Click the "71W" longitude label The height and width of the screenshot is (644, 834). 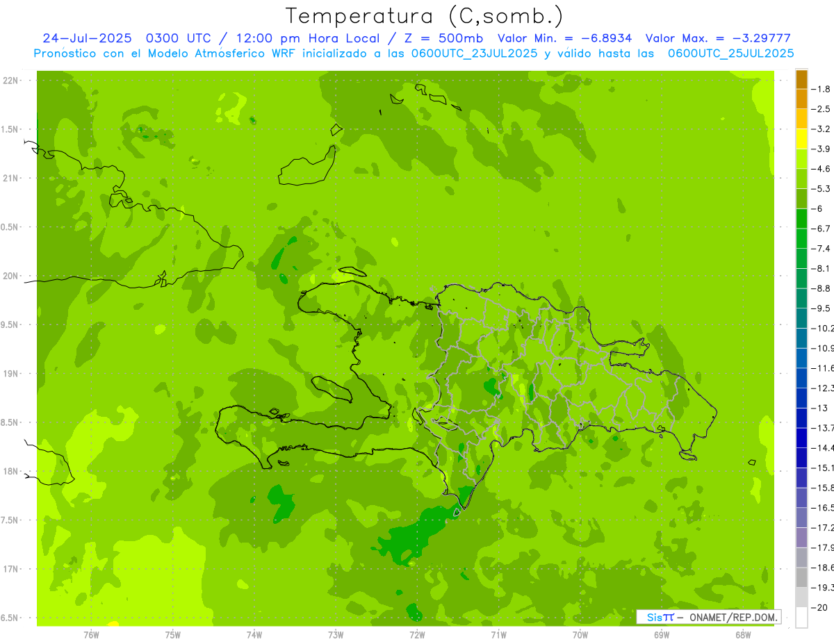tap(498, 635)
